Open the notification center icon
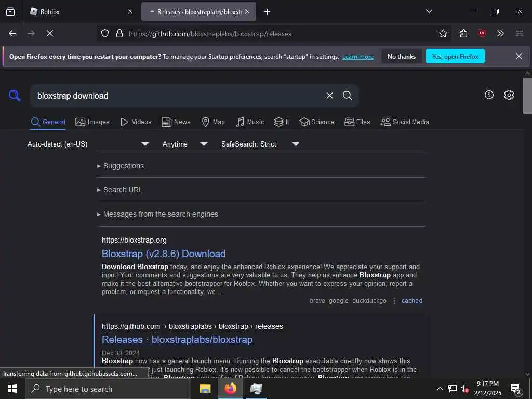Screen dimensions: 532x399 (516, 389)
